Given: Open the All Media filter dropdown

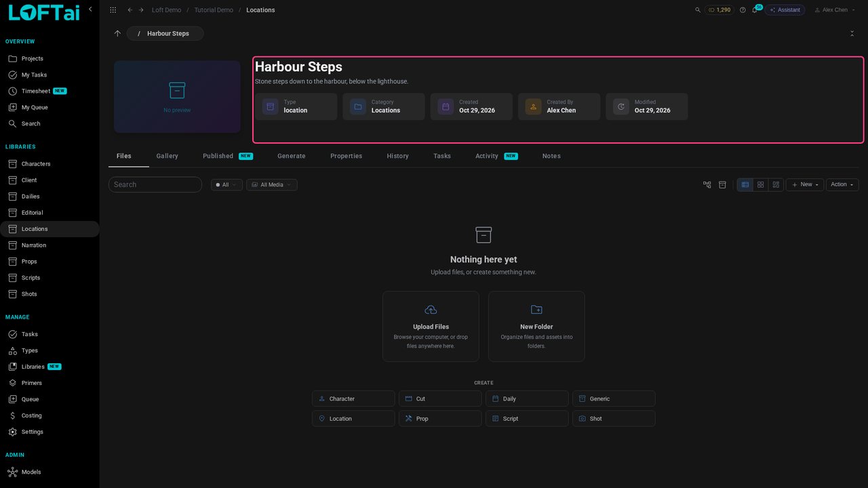Looking at the screenshot, I should click(x=272, y=184).
